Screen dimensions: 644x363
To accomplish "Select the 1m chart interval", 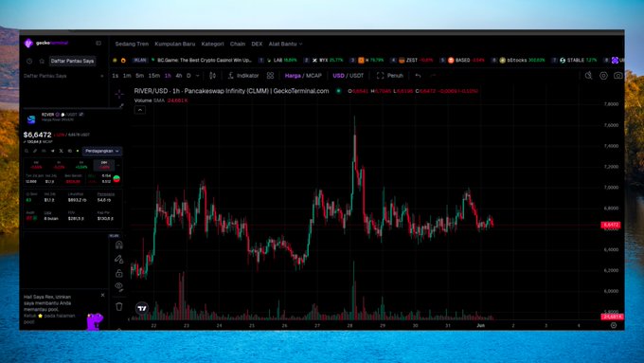I will 127,76.
